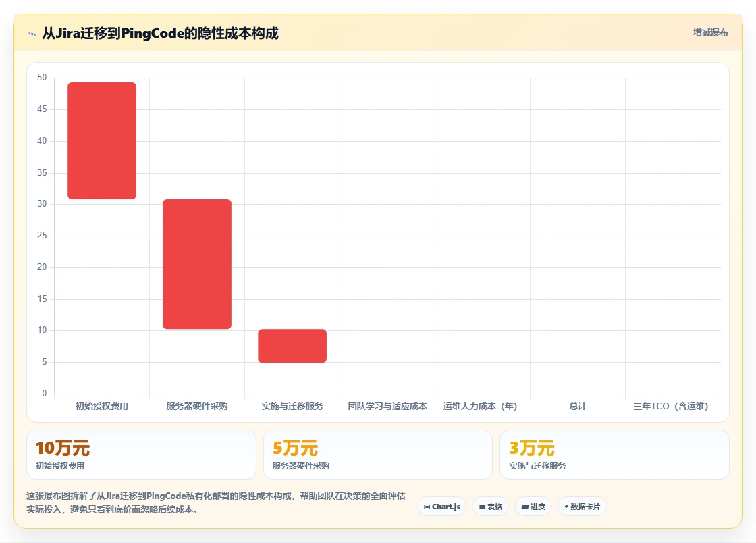
Task: Click the 初始授权费用 caption under 10万元
Action: coord(60,466)
